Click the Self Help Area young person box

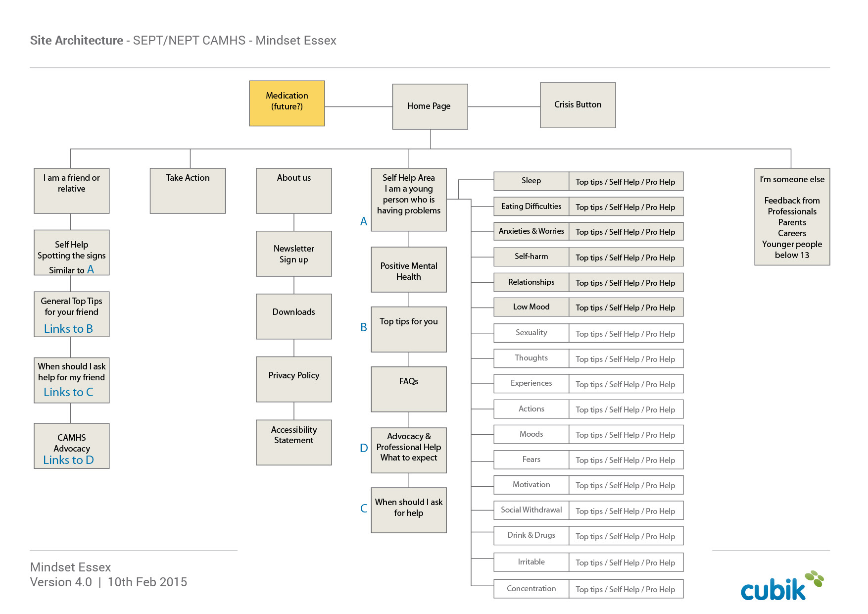click(409, 200)
